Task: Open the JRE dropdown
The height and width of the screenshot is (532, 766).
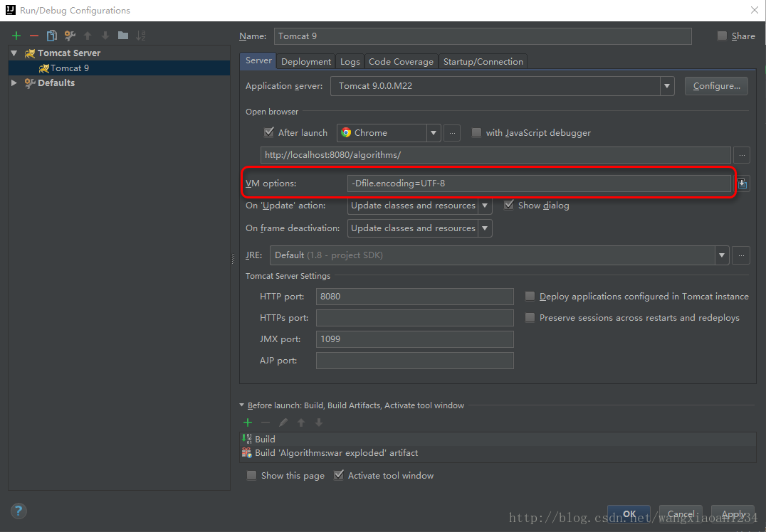Action: point(722,255)
